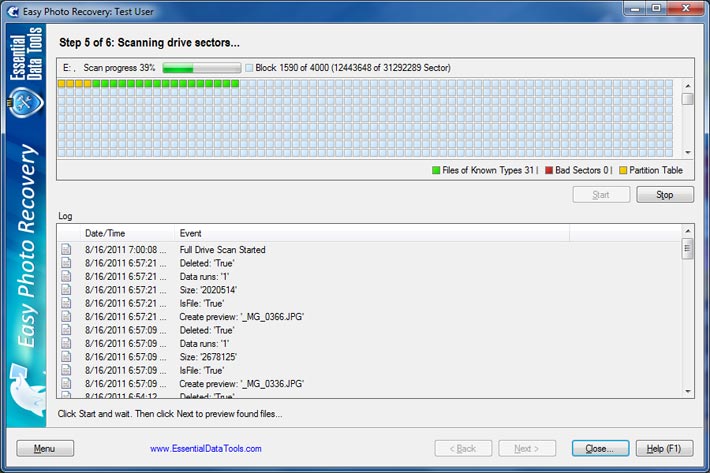The image size is (710, 473).
Task: Click the app icon in the title bar
Action: [x=12, y=9]
